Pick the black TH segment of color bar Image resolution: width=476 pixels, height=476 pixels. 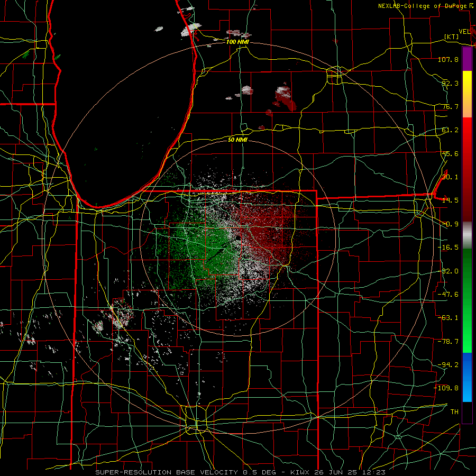pos(467,412)
